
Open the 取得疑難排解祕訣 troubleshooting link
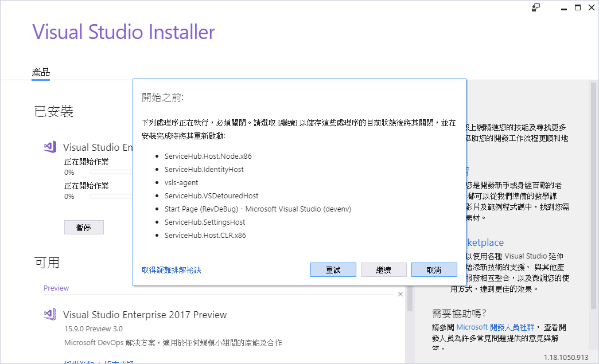171,269
